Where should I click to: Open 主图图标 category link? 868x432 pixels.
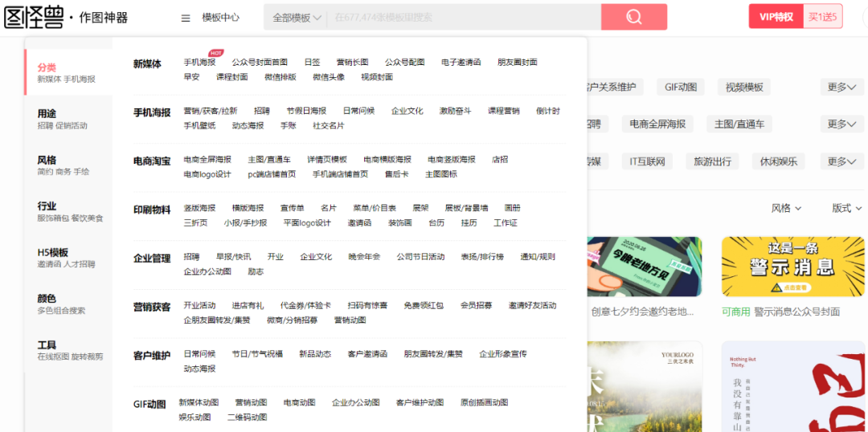click(x=441, y=174)
